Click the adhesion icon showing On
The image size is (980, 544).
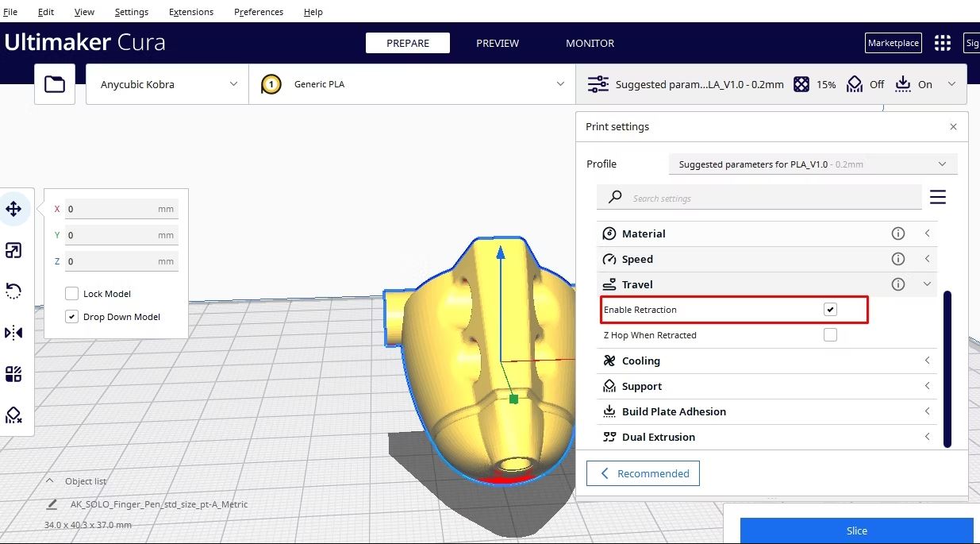pyautogui.click(x=903, y=84)
